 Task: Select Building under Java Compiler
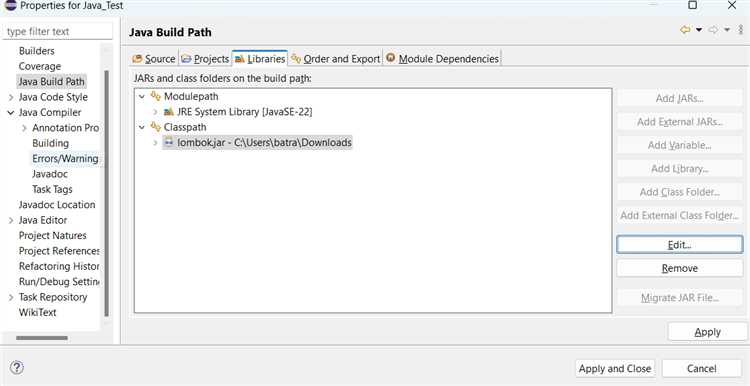(50, 143)
